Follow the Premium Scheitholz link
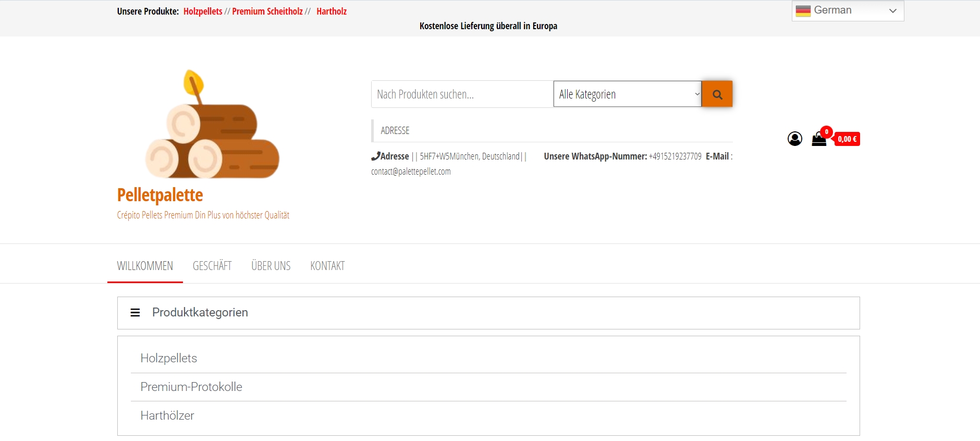Viewport: 980px width, 441px height. [267, 11]
